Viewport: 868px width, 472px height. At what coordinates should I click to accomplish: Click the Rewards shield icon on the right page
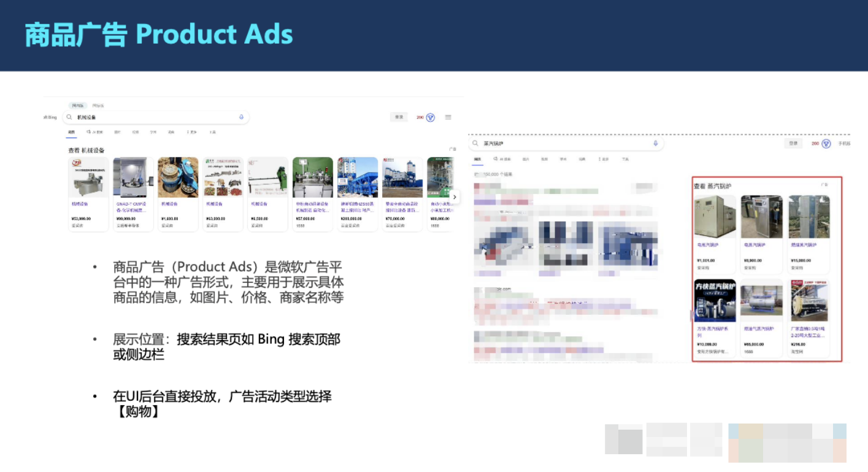(825, 143)
